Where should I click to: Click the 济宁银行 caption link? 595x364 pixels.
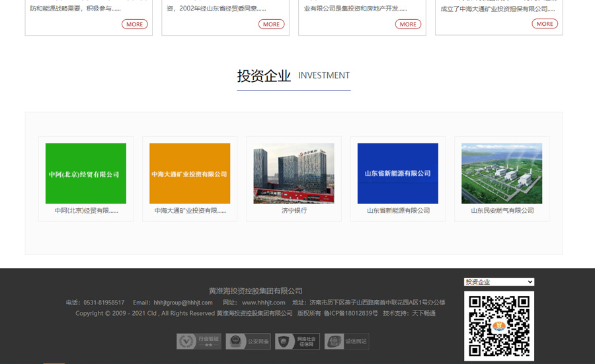[x=294, y=211]
